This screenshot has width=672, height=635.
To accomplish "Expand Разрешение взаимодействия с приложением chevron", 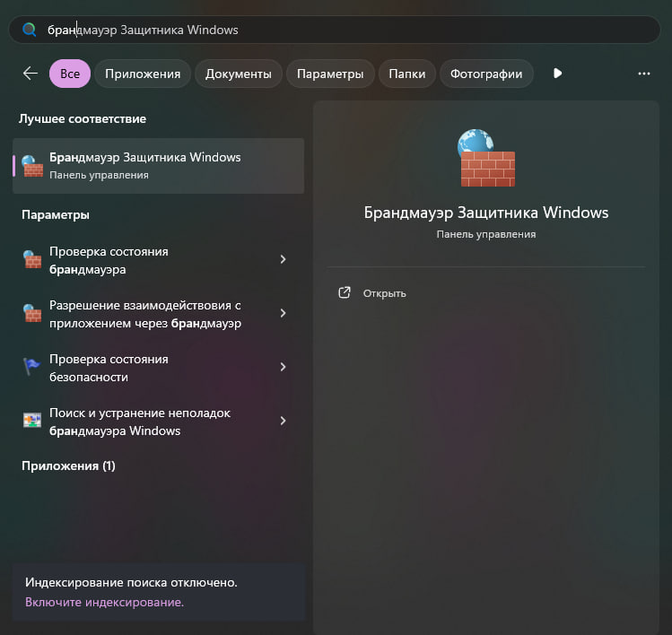I will pyautogui.click(x=283, y=313).
